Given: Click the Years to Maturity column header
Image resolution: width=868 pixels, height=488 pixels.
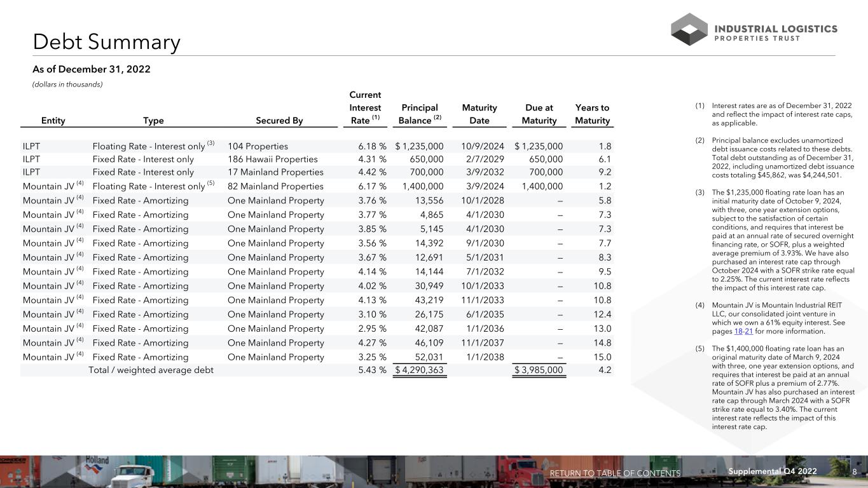Looking at the screenshot, I should coord(592,114).
